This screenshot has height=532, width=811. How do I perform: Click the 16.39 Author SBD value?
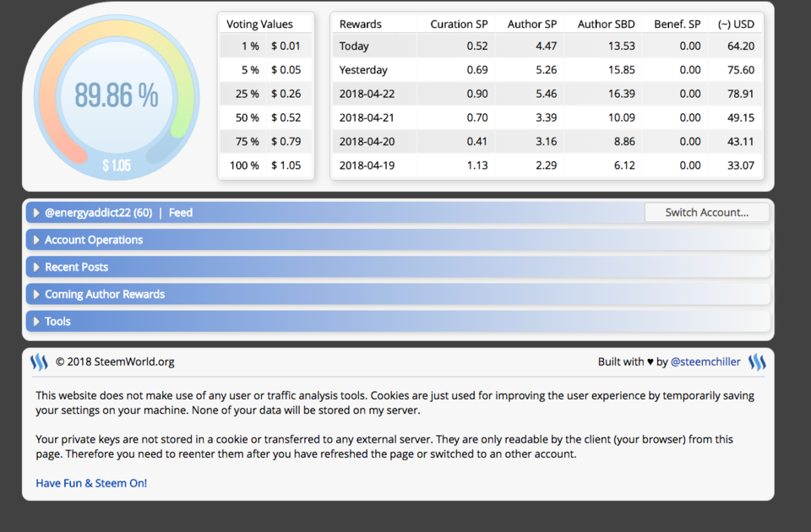[621, 94]
